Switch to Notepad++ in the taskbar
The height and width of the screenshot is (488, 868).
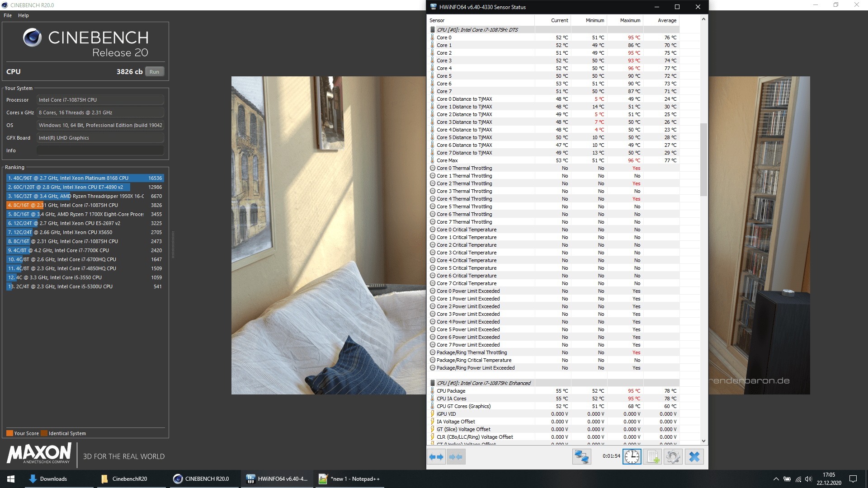coord(349,479)
